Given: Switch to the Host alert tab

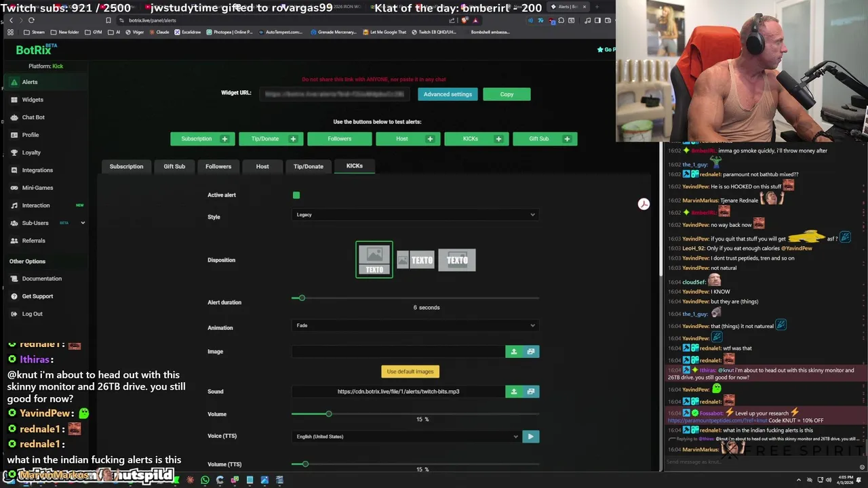Looking at the screenshot, I should pos(262,167).
